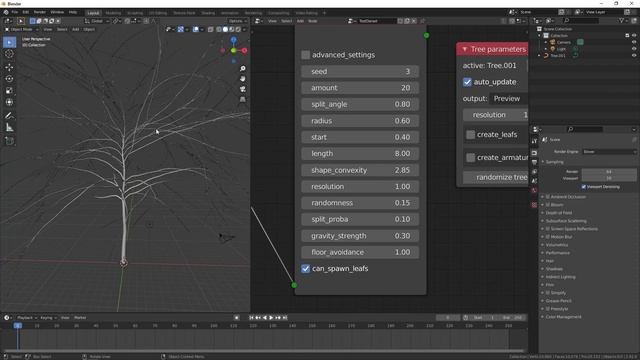This screenshot has width=640, height=360.
Task: Open the Marker menu in timeline
Action: click(80, 318)
